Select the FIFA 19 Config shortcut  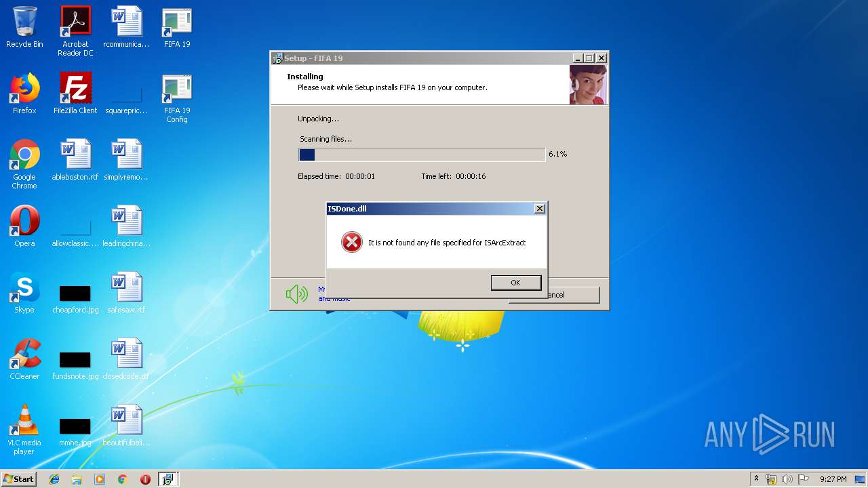[x=177, y=98]
